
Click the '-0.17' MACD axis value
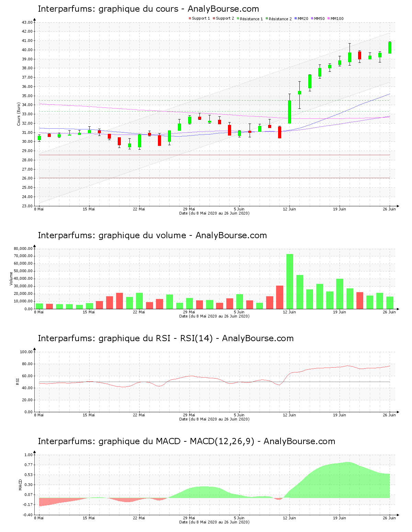click(x=28, y=505)
